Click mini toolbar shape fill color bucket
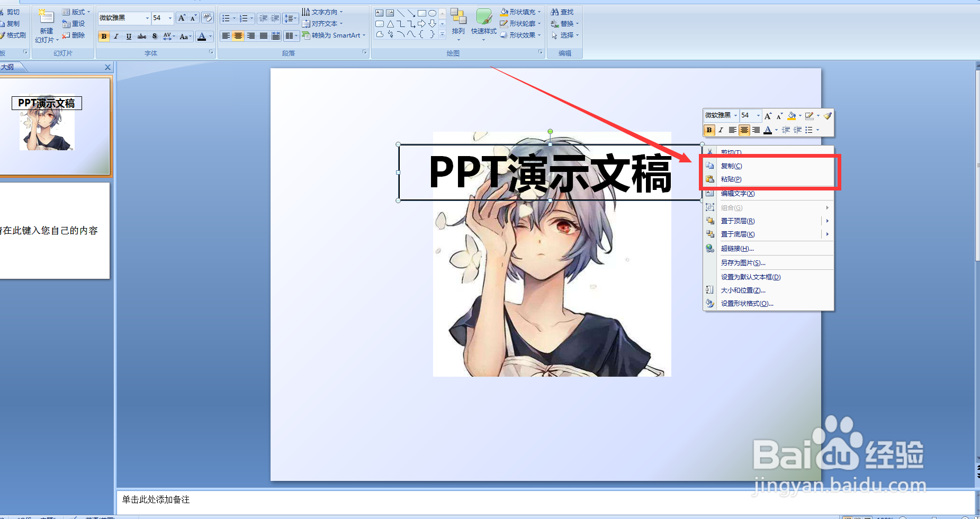Image resolution: width=980 pixels, height=519 pixels. (792, 116)
